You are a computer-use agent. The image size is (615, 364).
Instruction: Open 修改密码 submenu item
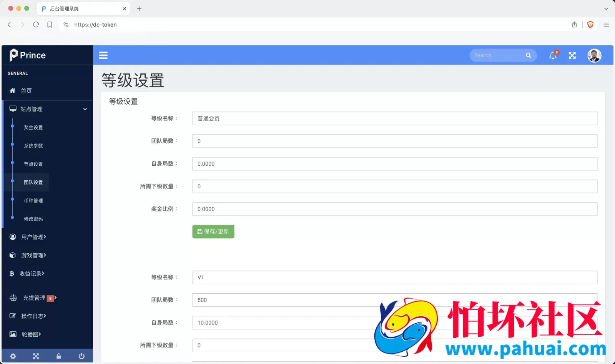pyautogui.click(x=33, y=219)
